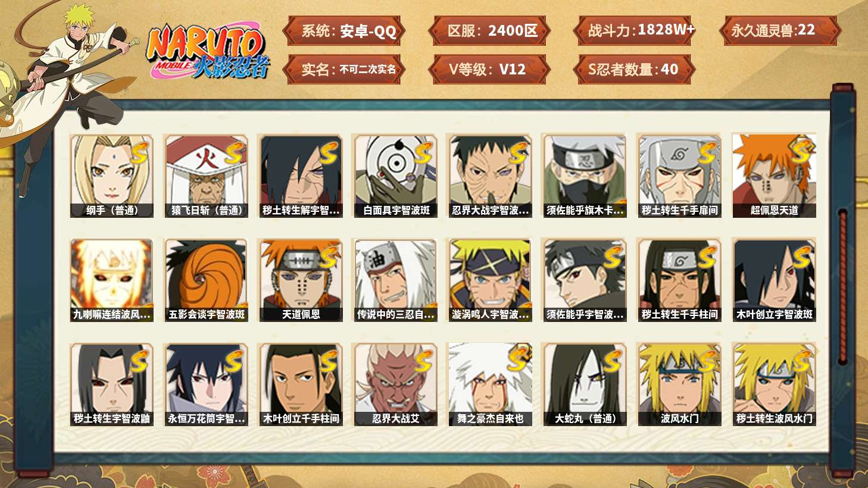The image size is (868, 488).
Task: Click the 区服: 2400区 label
Action: (489, 31)
